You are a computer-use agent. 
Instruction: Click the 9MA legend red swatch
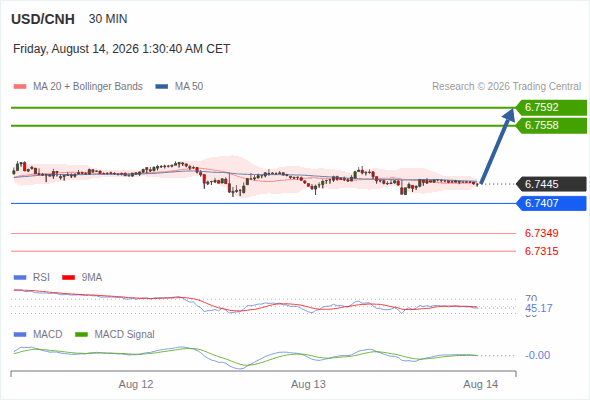[68, 278]
